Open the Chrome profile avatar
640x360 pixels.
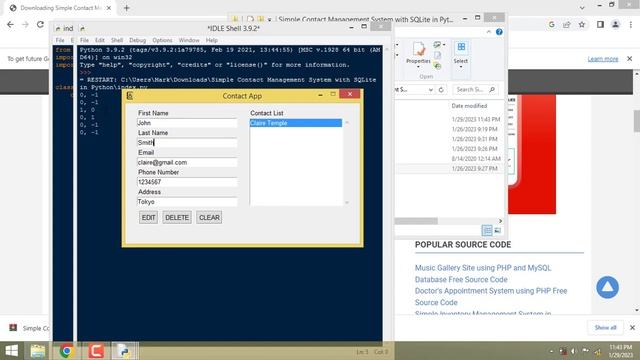(x=616, y=24)
